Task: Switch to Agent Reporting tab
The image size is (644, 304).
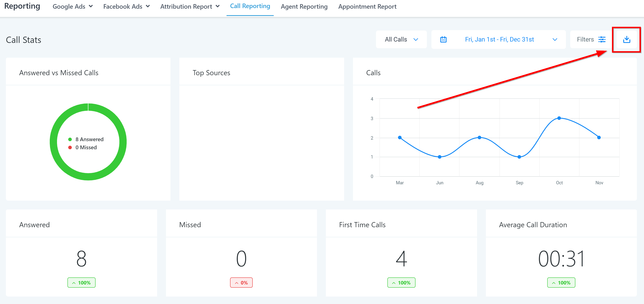Action: pyautogui.click(x=304, y=6)
